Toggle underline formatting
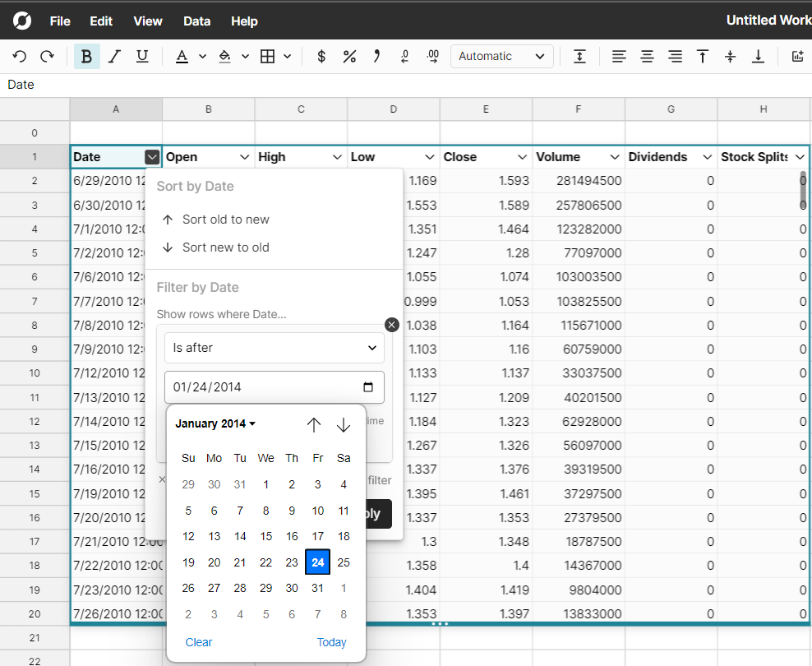Screen dimensions: 812x666 [x=142, y=56]
